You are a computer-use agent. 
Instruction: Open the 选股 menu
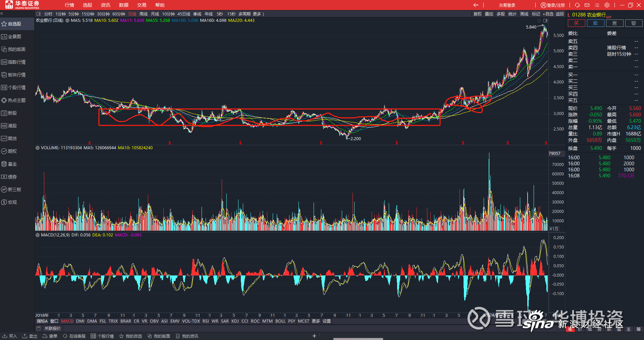(88, 5)
